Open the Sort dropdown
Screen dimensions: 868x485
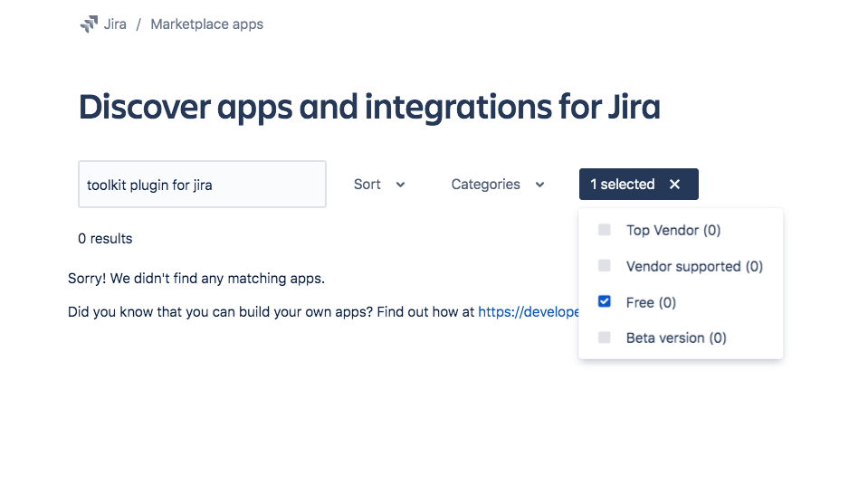(380, 185)
